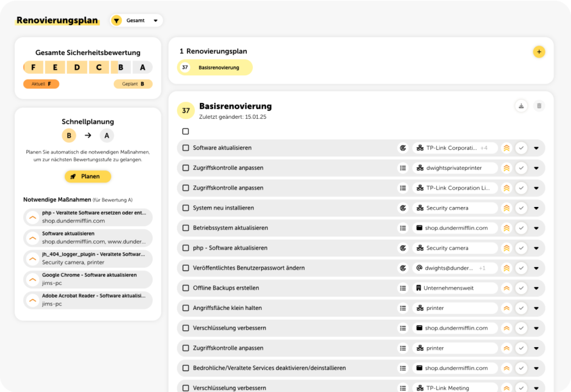The width and height of the screenshot is (571, 392).
Task: Click the yellow plus icon to add plan
Action: 539,52
